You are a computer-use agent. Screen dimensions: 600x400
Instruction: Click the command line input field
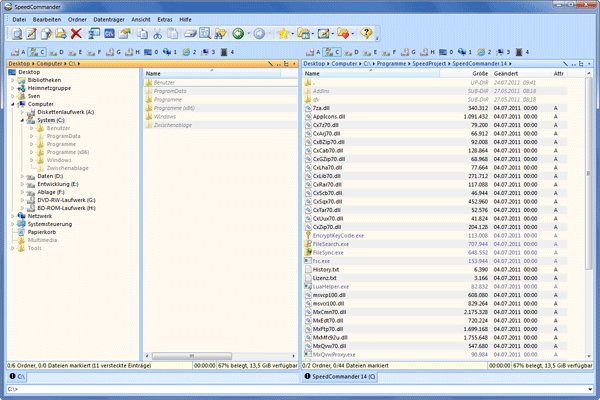[298, 389]
